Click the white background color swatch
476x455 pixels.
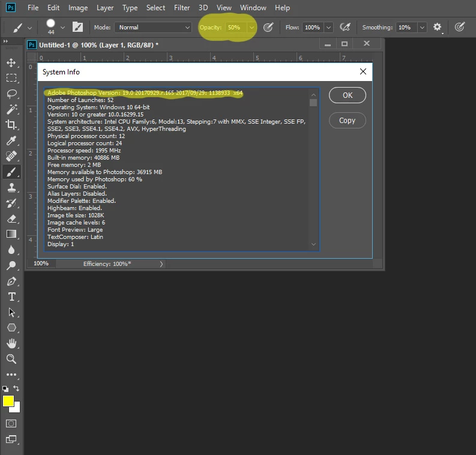(17, 409)
